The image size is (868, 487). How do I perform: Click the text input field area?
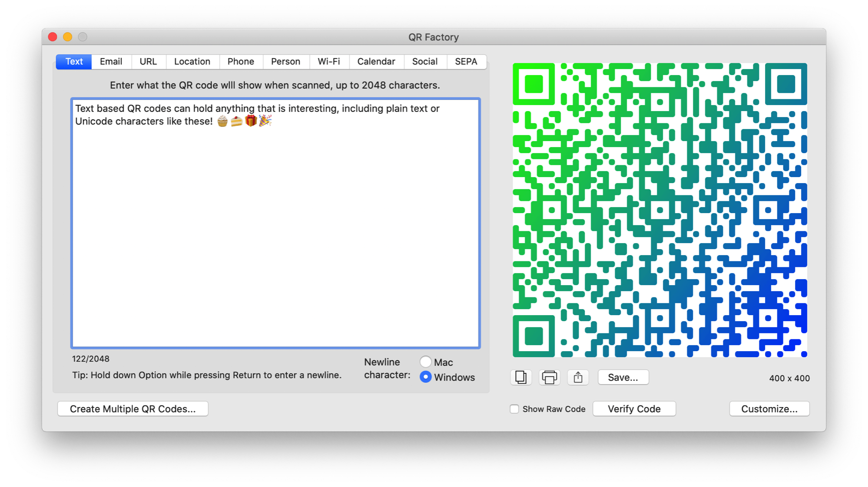(x=275, y=223)
